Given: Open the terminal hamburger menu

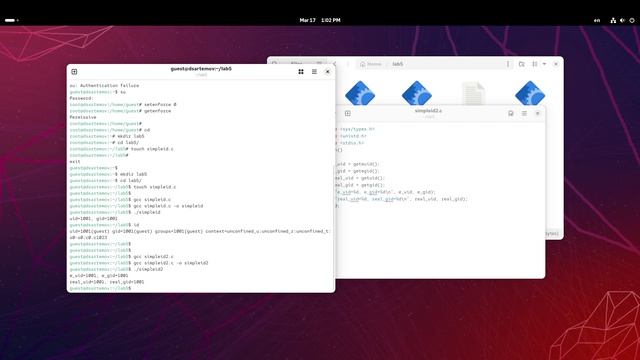Looking at the screenshot, I should [x=314, y=72].
